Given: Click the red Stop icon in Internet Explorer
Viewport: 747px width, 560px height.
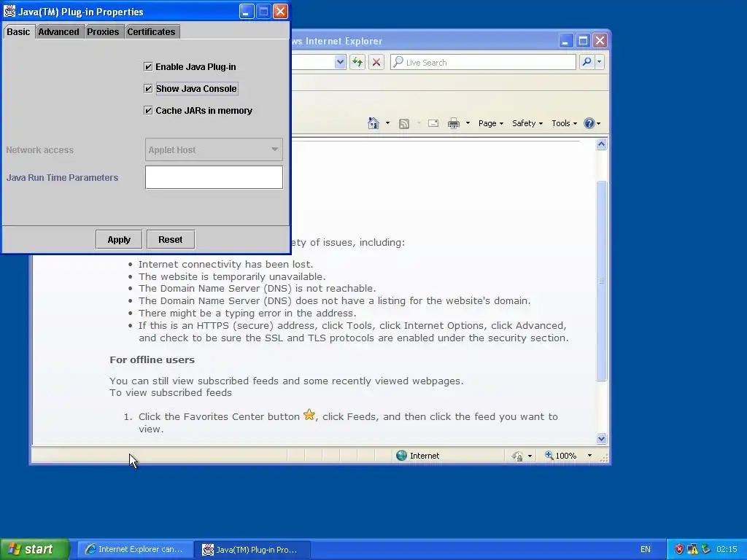Looking at the screenshot, I should 376,62.
